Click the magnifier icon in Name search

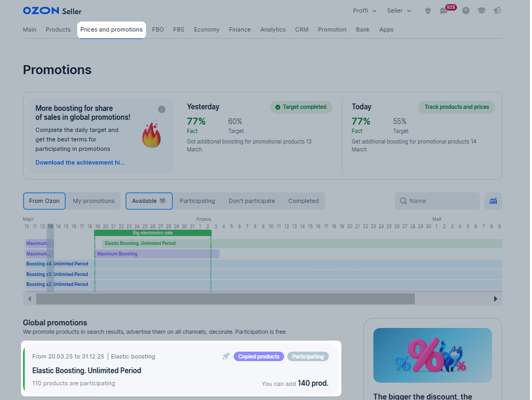[x=403, y=201]
